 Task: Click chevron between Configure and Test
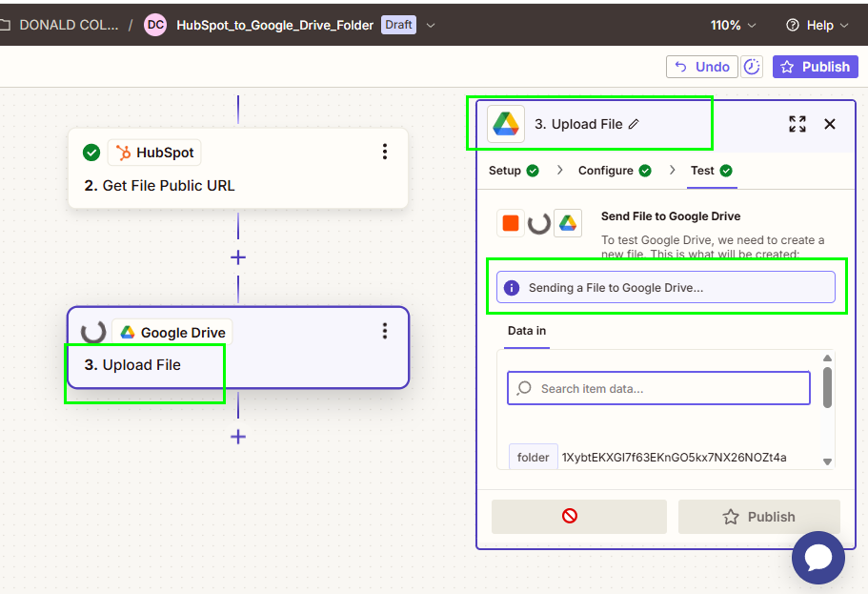(x=672, y=170)
